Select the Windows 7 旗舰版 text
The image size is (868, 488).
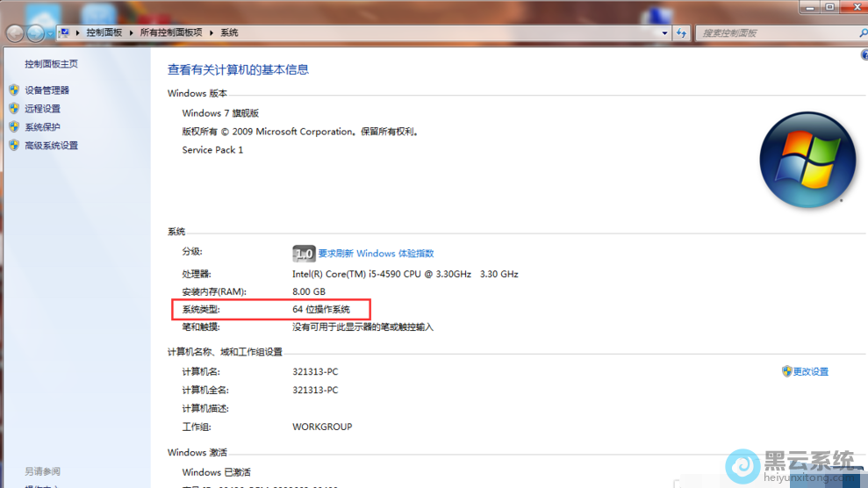click(x=220, y=113)
